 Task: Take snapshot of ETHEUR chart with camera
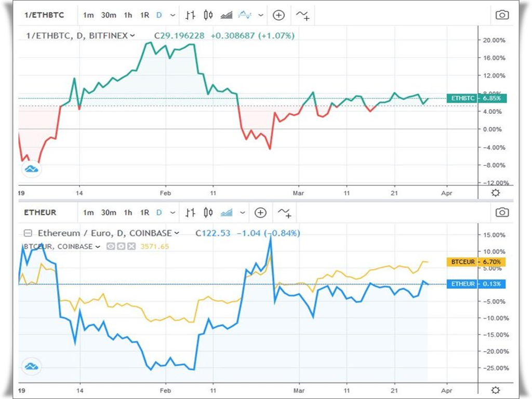click(x=502, y=212)
